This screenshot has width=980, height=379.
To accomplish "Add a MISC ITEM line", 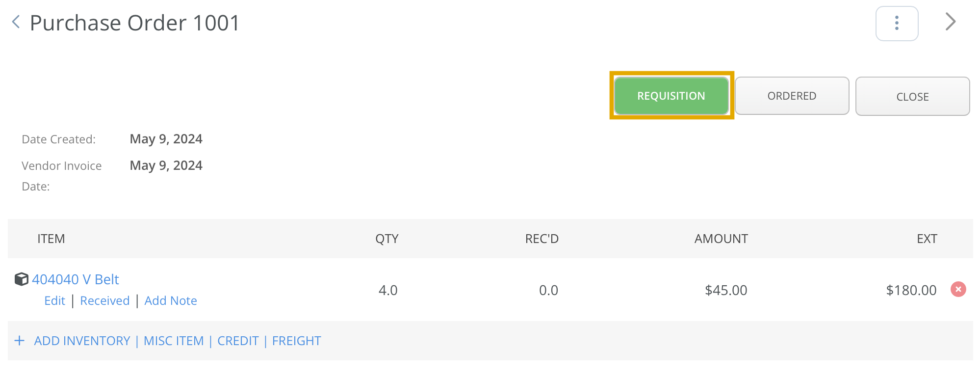I will coord(174,341).
